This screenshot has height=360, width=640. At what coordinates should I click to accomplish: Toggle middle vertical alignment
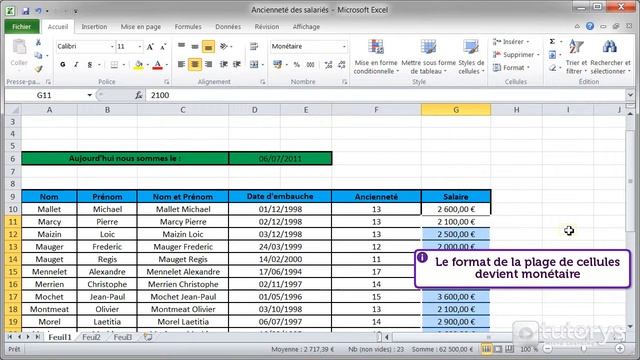pos(195,46)
